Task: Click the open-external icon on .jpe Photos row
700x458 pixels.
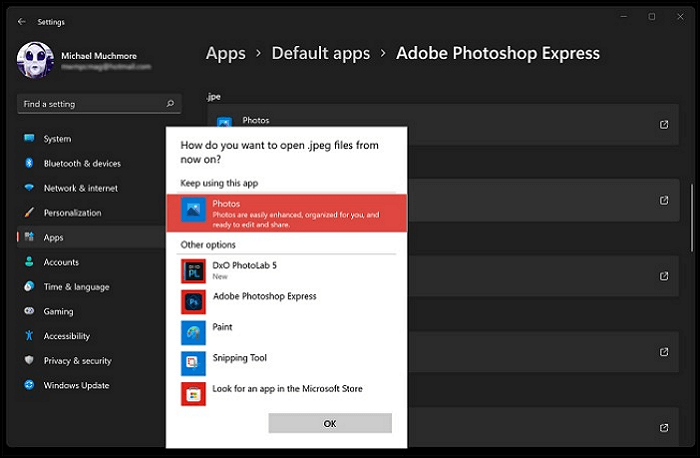Action: pos(664,125)
